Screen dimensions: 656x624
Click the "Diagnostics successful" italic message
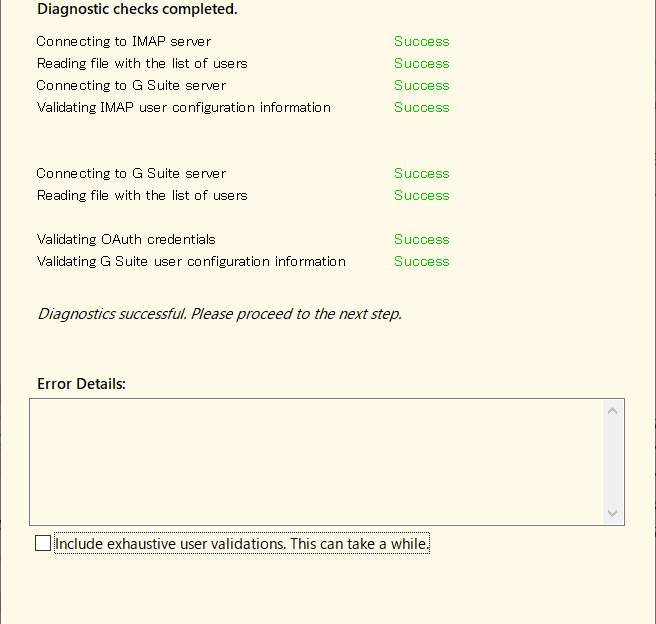219,314
